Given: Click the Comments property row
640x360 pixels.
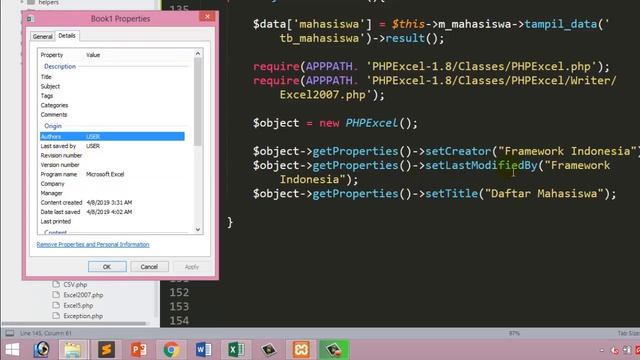Looking at the screenshot, I should tap(112, 114).
